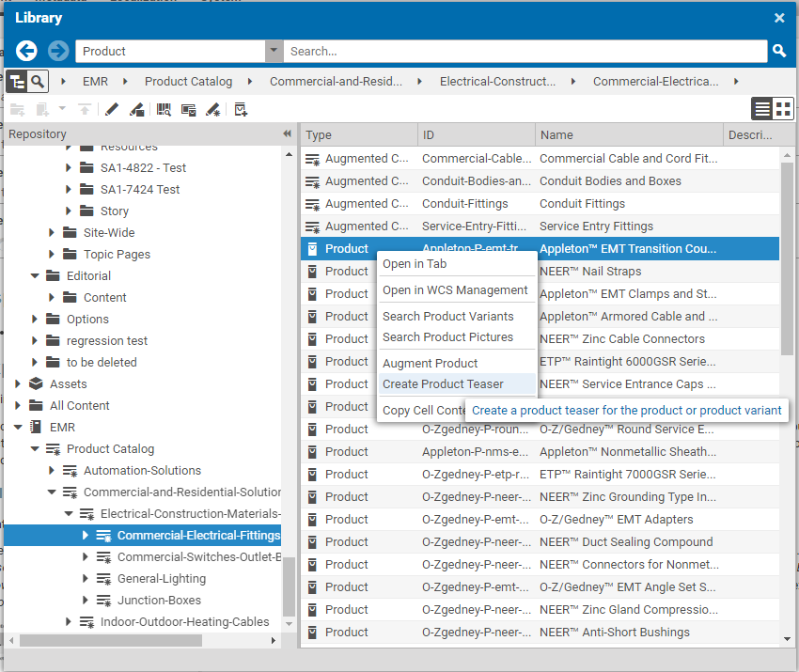
Task: Select All Content in the tree
Action: [80, 405]
